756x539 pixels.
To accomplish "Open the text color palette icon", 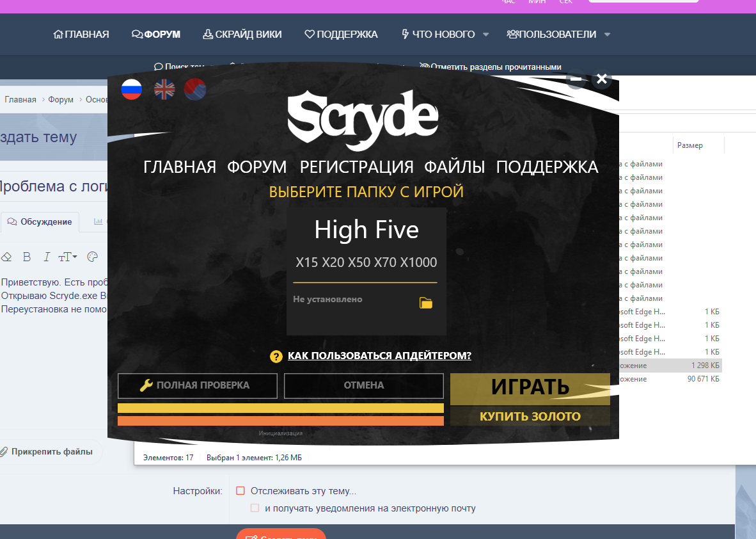I will point(93,256).
